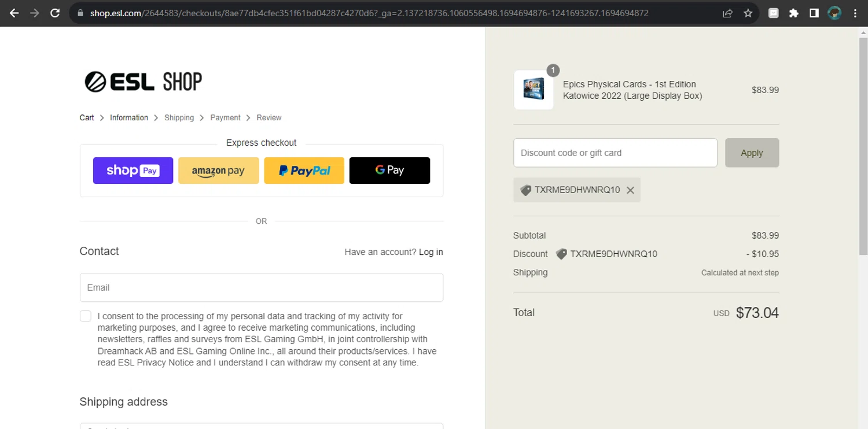Image resolution: width=868 pixels, height=429 pixels.
Task: Click into the Discount code or gift card field
Action: (x=615, y=153)
